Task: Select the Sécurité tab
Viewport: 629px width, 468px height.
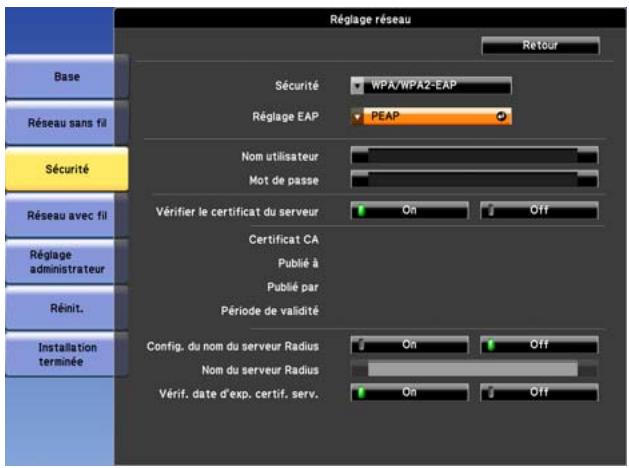Action: point(66,169)
